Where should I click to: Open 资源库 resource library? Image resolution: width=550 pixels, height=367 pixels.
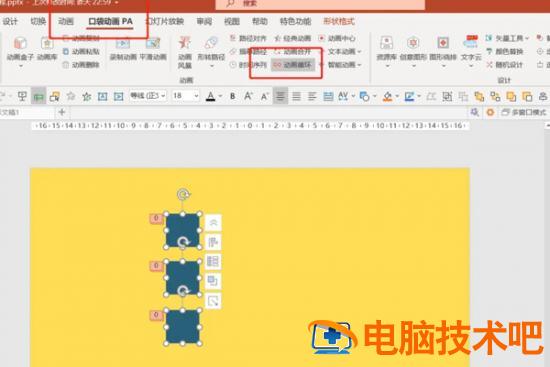click(x=387, y=51)
